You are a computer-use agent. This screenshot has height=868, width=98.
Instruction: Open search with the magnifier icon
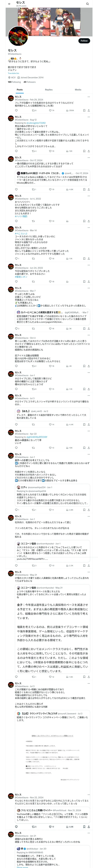[88, 4]
